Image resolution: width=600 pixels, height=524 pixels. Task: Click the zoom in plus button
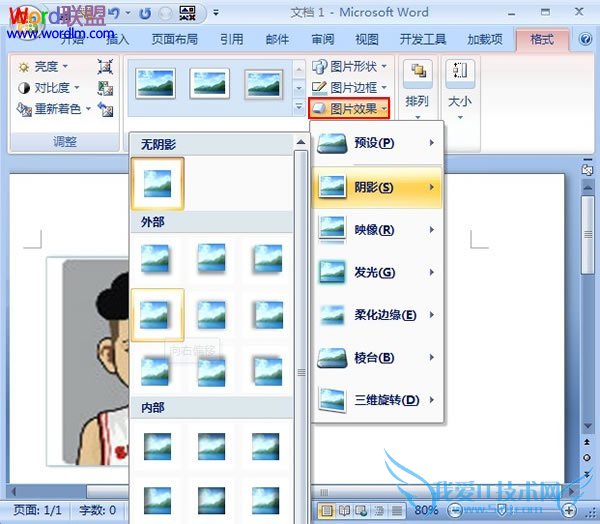click(x=569, y=510)
